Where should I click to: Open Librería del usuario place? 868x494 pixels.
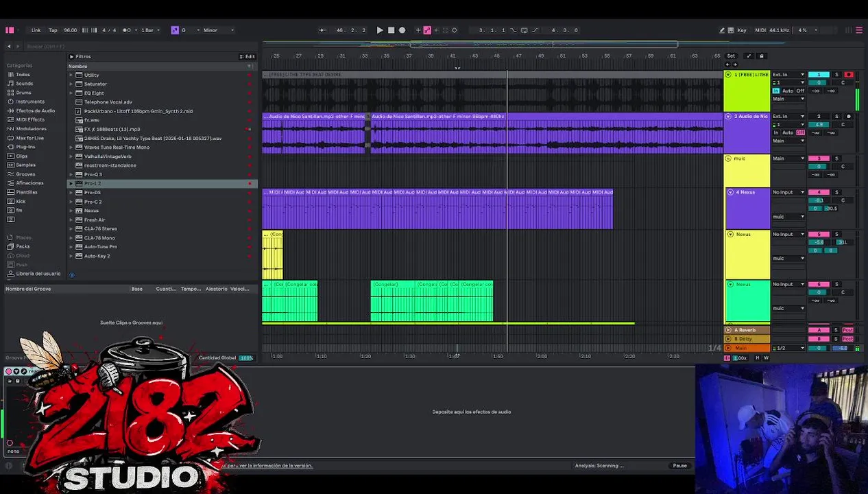pos(38,274)
